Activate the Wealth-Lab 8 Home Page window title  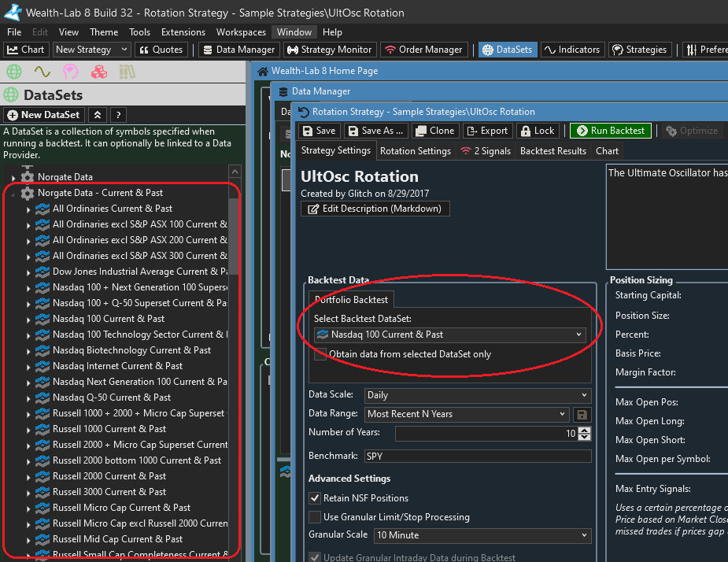click(324, 71)
